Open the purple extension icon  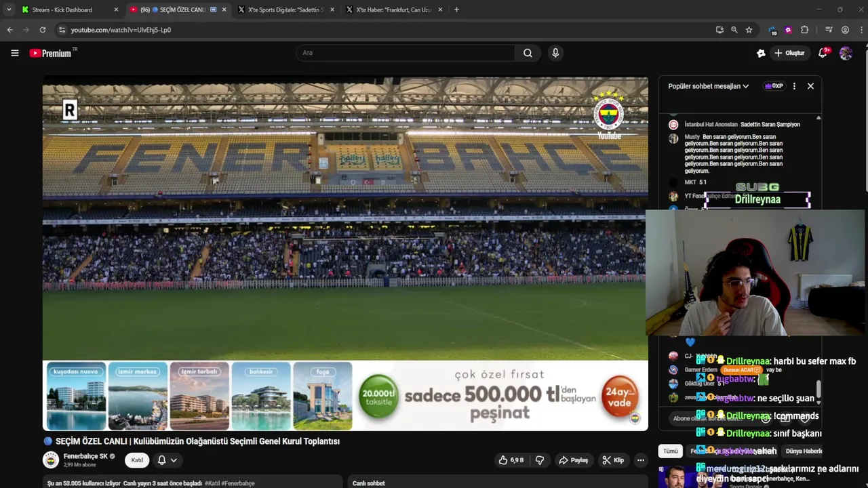[x=788, y=30]
